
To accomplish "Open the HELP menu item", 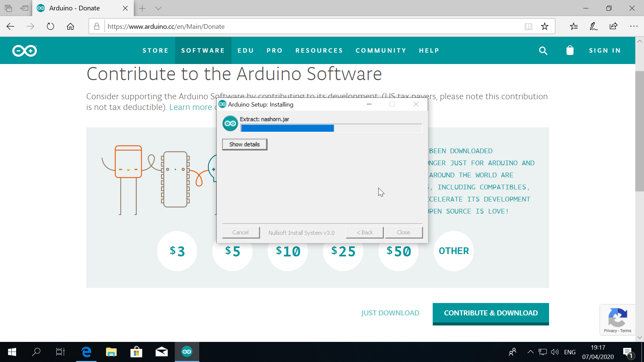I will click(429, 51).
